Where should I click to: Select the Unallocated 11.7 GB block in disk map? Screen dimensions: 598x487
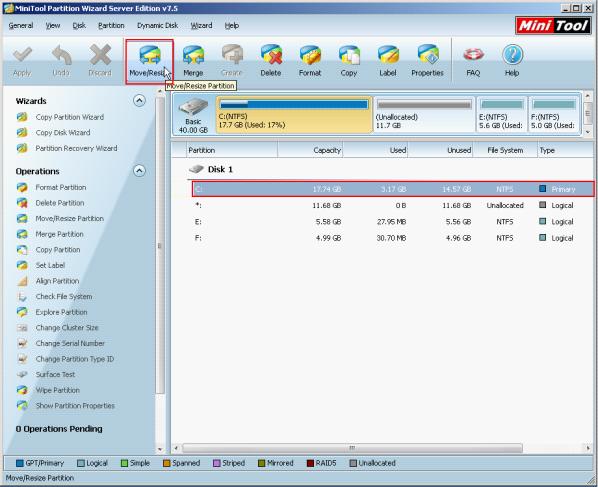click(x=424, y=114)
